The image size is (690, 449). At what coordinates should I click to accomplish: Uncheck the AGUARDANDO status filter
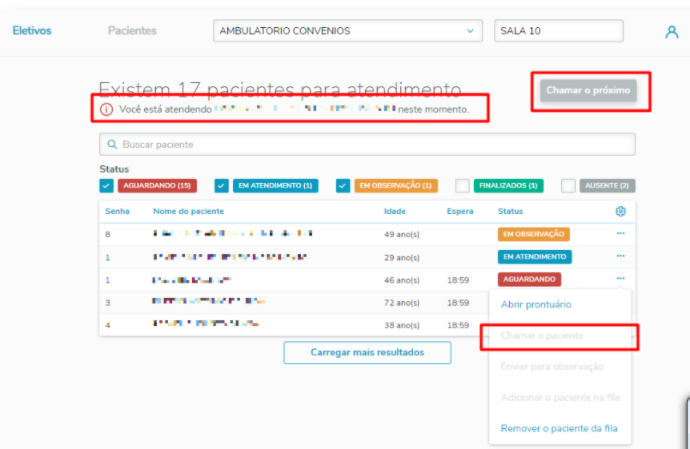click(106, 186)
